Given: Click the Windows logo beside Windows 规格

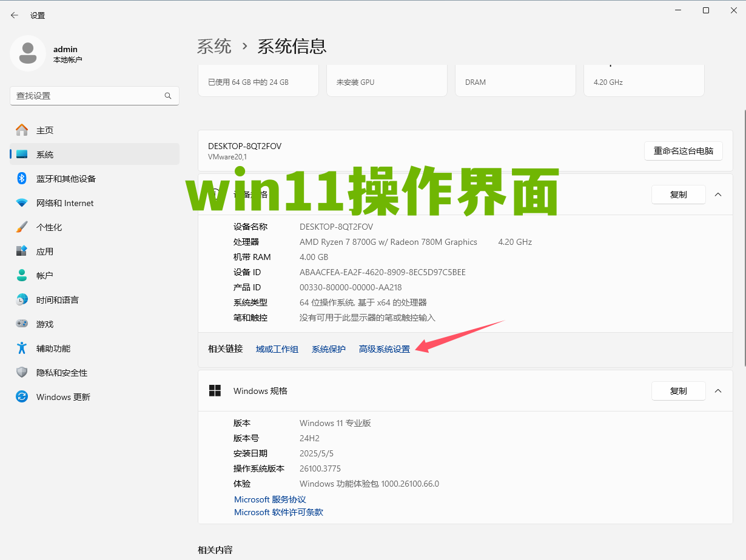Looking at the screenshot, I should [215, 391].
